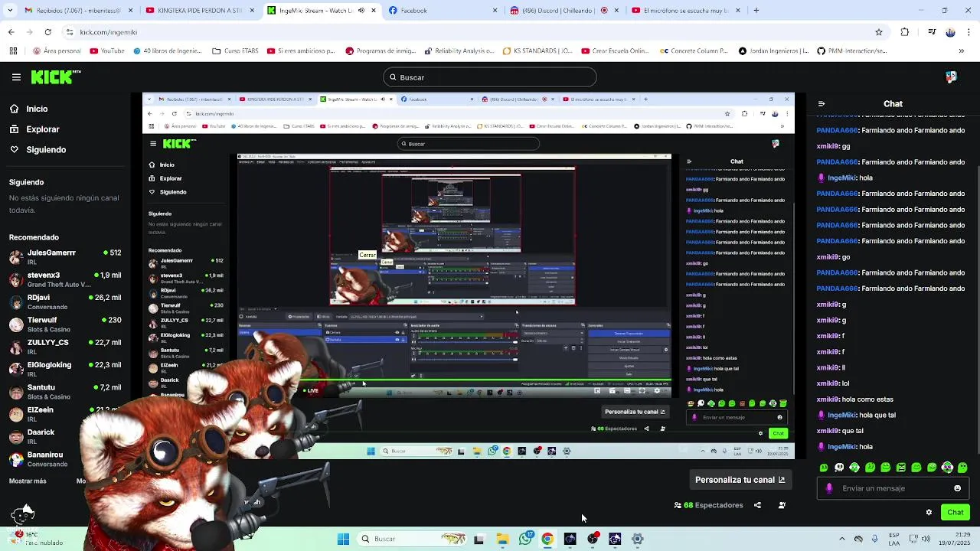Click Personaliza tu canal button
The image size is (980, 551).
(x=740, y=480)
